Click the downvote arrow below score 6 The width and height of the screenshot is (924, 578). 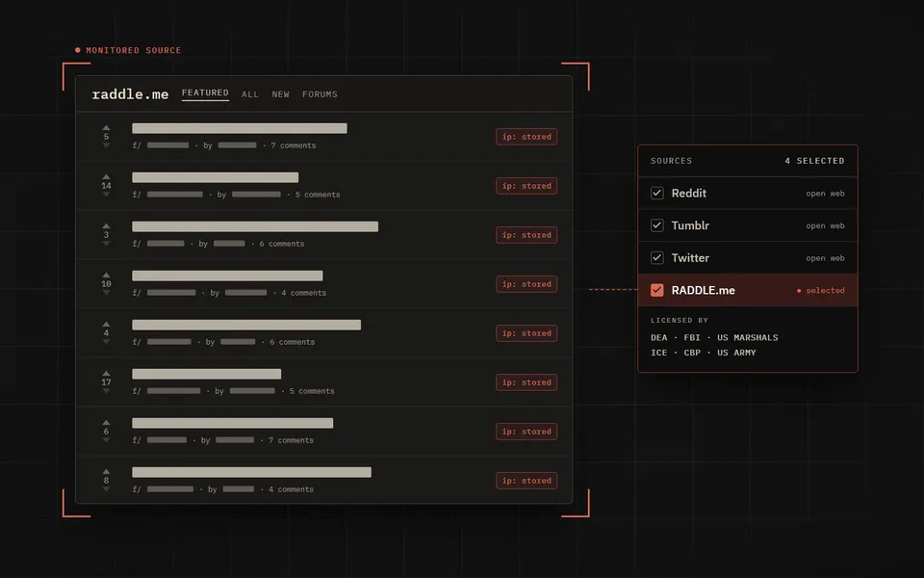point(106,440)
